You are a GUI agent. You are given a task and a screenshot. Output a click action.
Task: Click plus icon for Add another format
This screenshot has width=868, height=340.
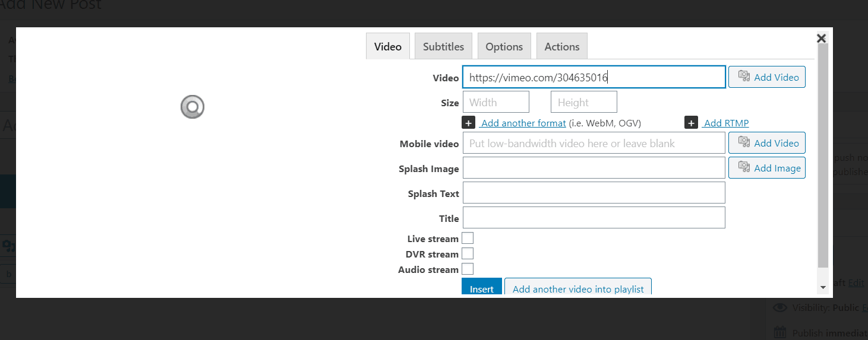click(x=469, y=123)
